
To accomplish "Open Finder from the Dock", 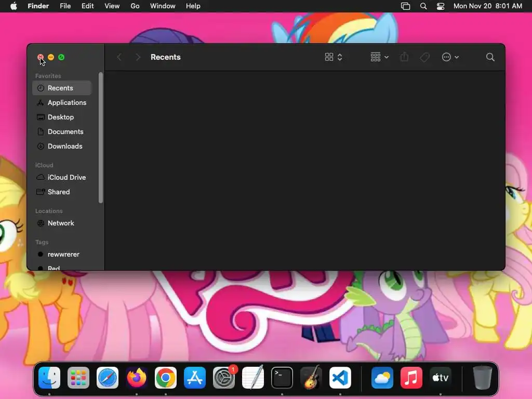I will tap(49, 378).
